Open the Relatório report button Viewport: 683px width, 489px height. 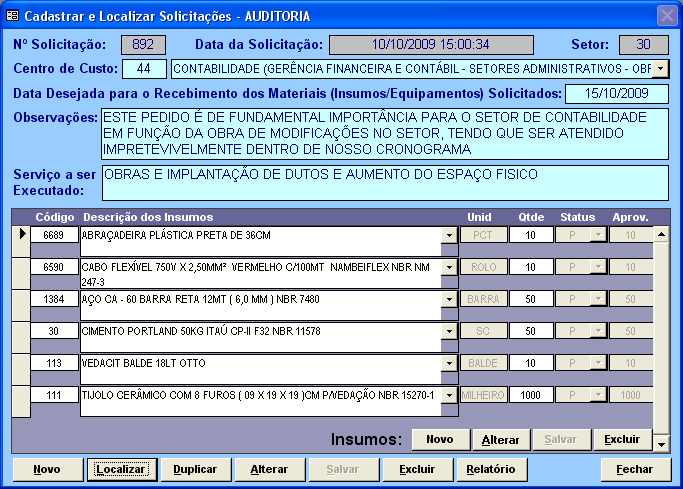(490, 469)
